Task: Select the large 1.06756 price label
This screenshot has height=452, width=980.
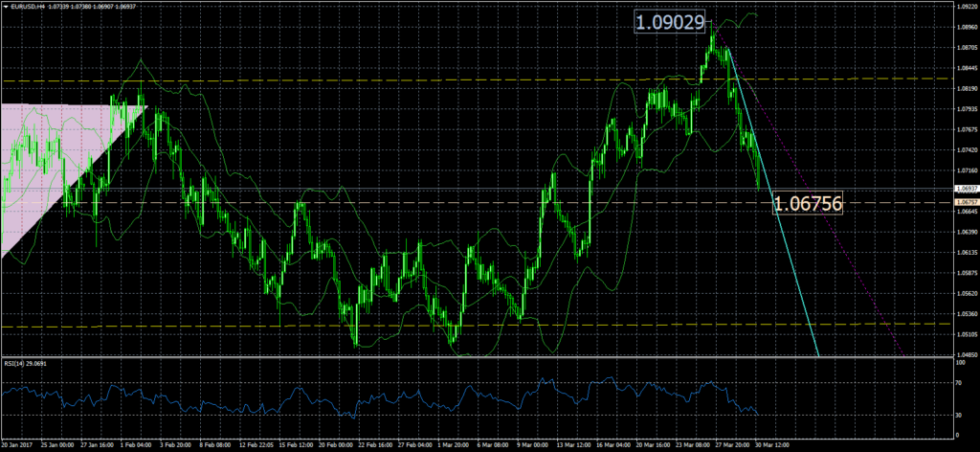Action: (807, 202)
